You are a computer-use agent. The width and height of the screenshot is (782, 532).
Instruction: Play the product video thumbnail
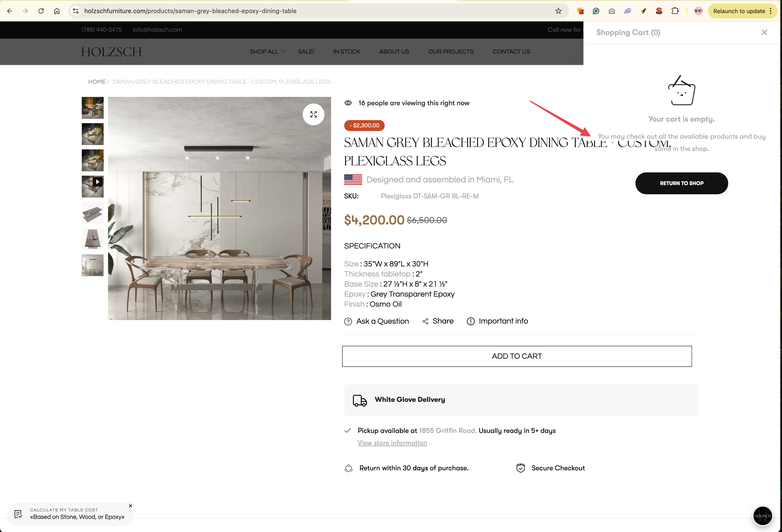[x=93, y=186]
